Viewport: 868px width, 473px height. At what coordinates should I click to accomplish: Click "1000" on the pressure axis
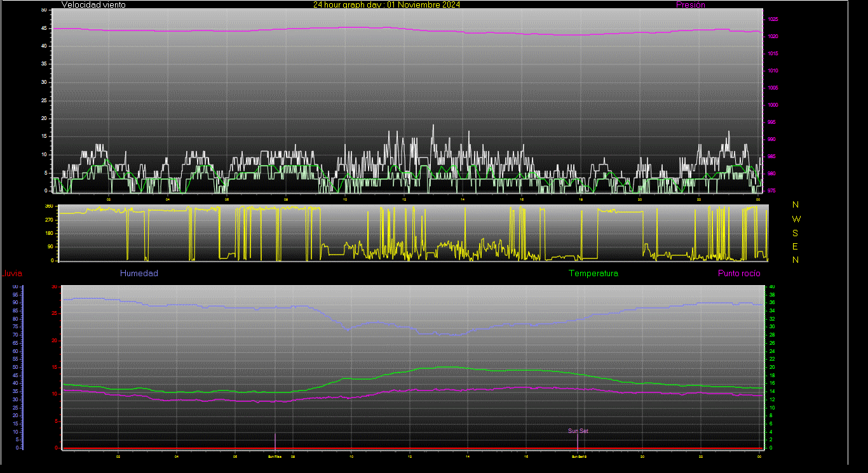coord(773,105)
